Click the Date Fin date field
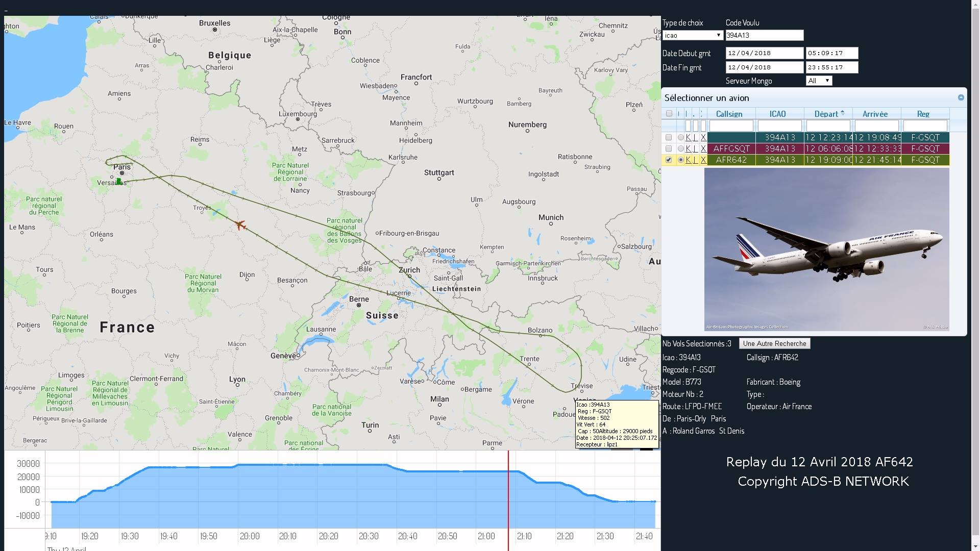The height and width of the screenshot is (551, 980). tap(764, 67)
